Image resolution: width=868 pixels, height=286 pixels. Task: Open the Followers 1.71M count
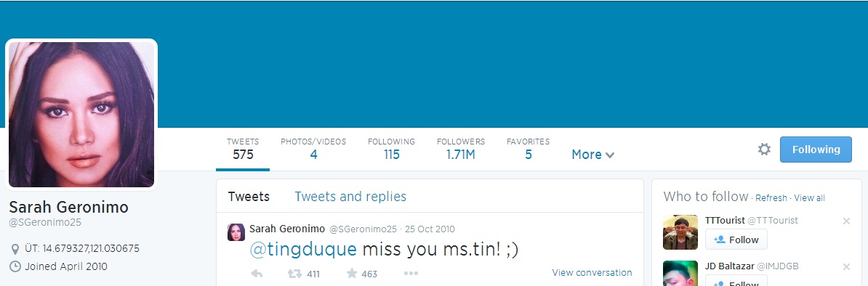click(461, 149)
